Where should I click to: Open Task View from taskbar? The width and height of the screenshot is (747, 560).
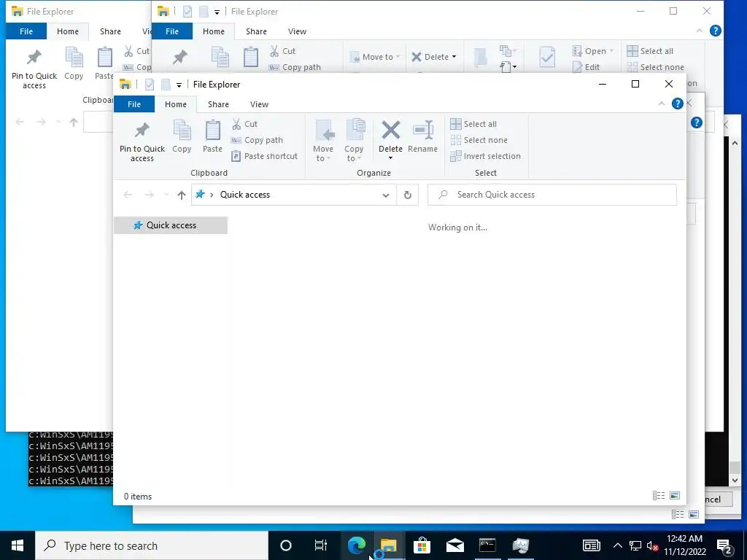coord(321,545)
